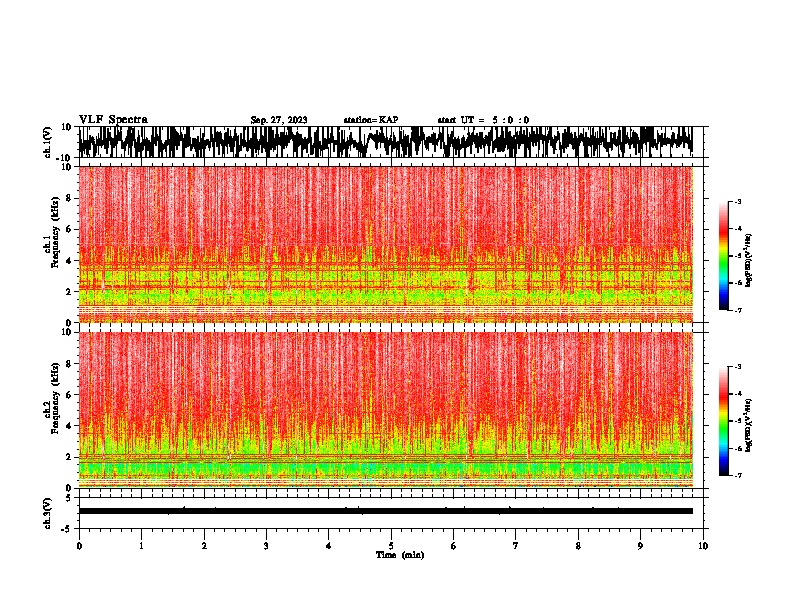Screen dimensions: 792x612
Task: Click the ch.2 spectrogram color scale bar
Action: click(724, 421)
